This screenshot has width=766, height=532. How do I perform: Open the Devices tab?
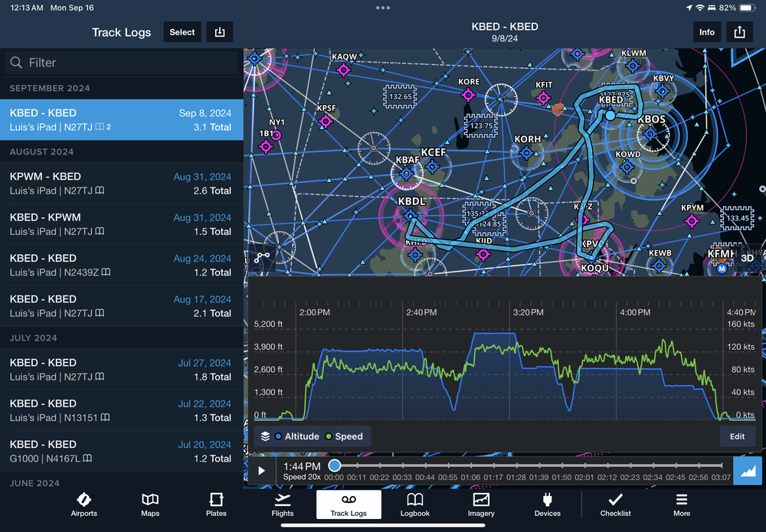pos(547,505)
